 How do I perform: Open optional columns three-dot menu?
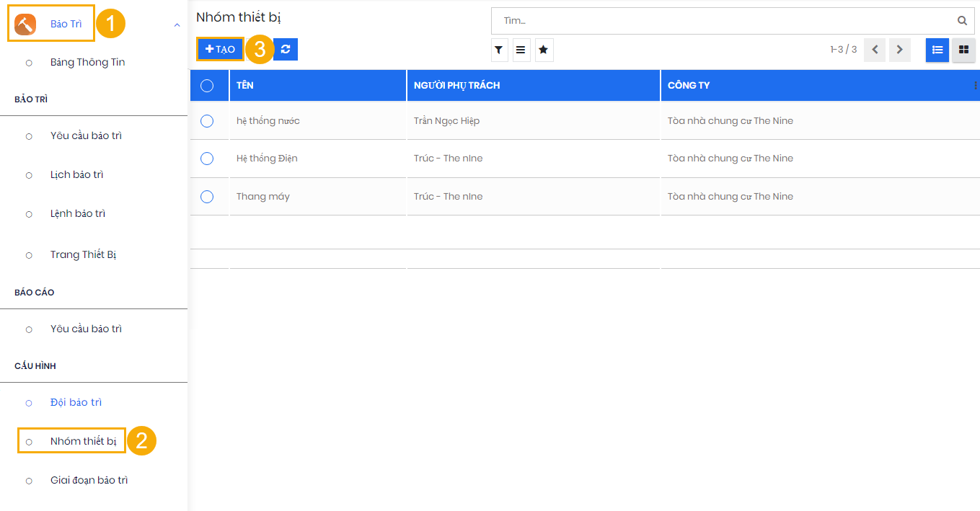[x=976, y=86]
